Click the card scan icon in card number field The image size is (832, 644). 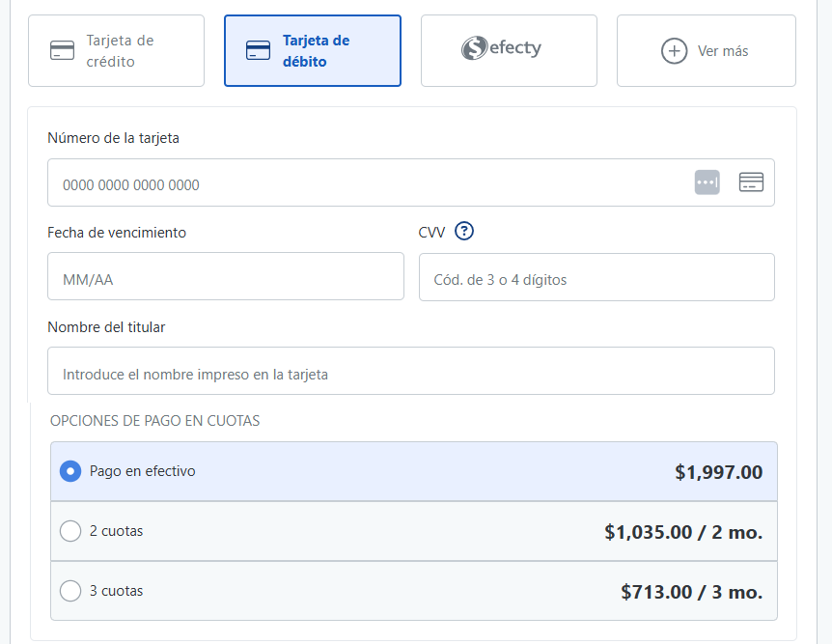[751, 182]
